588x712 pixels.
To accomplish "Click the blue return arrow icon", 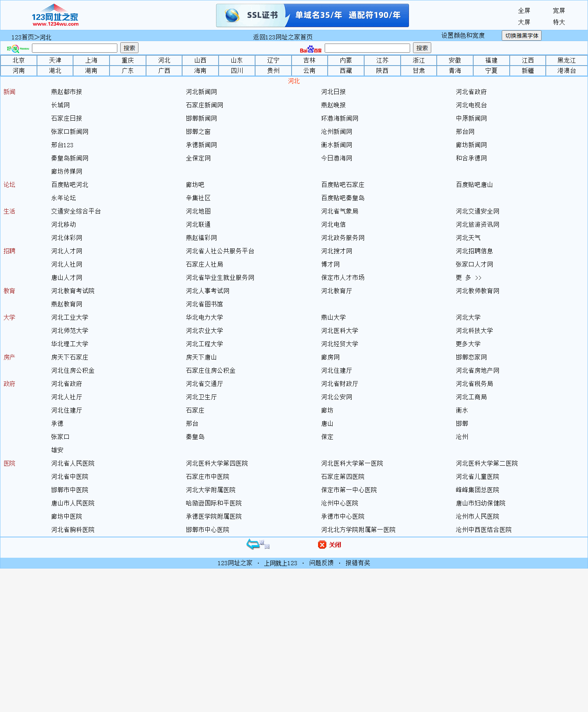I will click(x=253, y=544).
